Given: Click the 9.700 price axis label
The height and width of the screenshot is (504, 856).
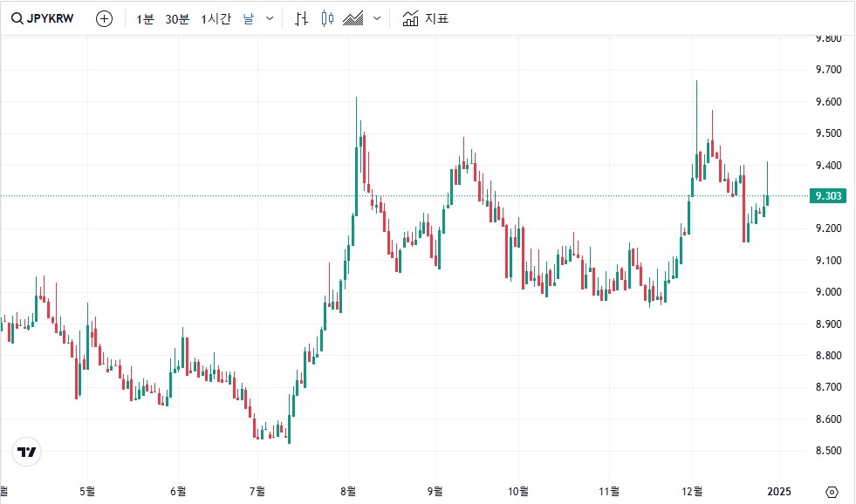Looking at the screenshot, I should pos(829,69).
